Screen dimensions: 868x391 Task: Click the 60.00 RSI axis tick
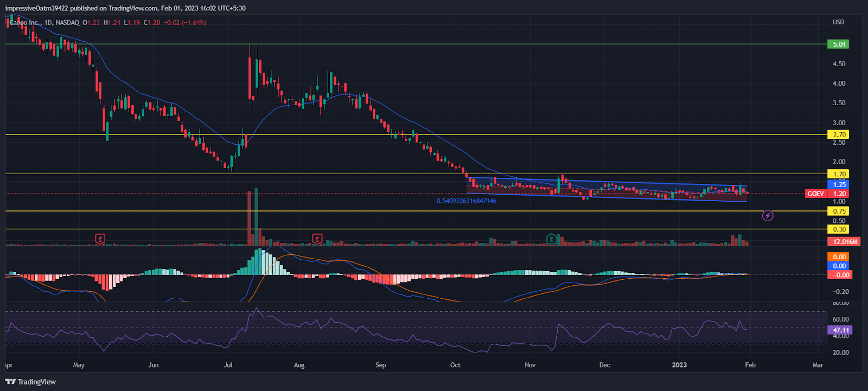coord(840,319)
